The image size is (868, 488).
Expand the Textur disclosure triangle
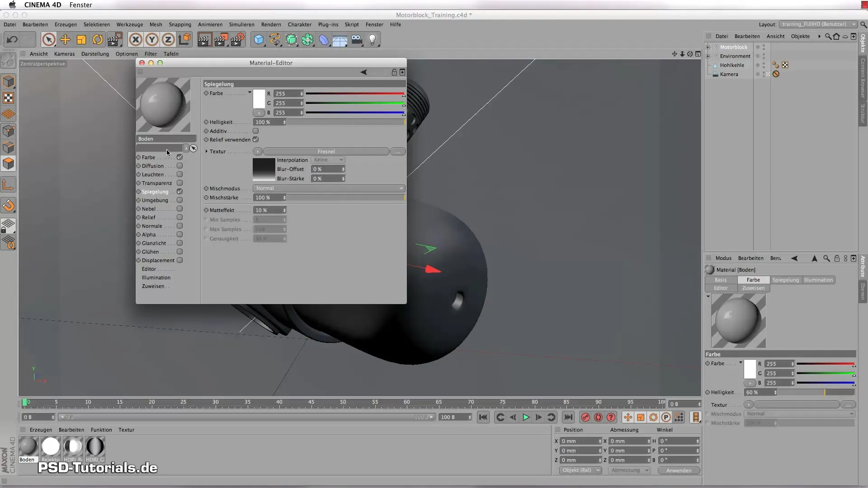coord(207,151)
